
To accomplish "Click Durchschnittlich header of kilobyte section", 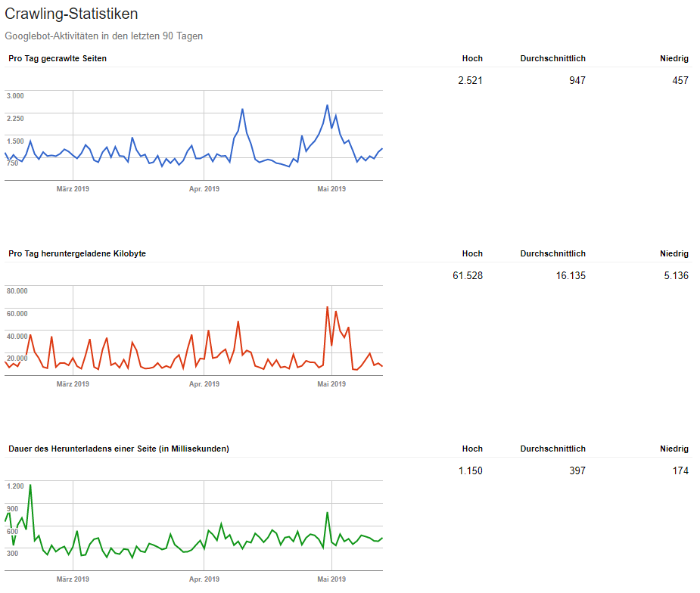I will [x=552, y=253].
